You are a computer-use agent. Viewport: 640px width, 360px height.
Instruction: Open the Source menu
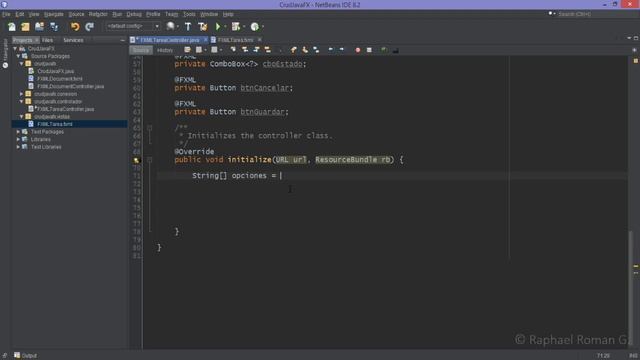(76, 14)
